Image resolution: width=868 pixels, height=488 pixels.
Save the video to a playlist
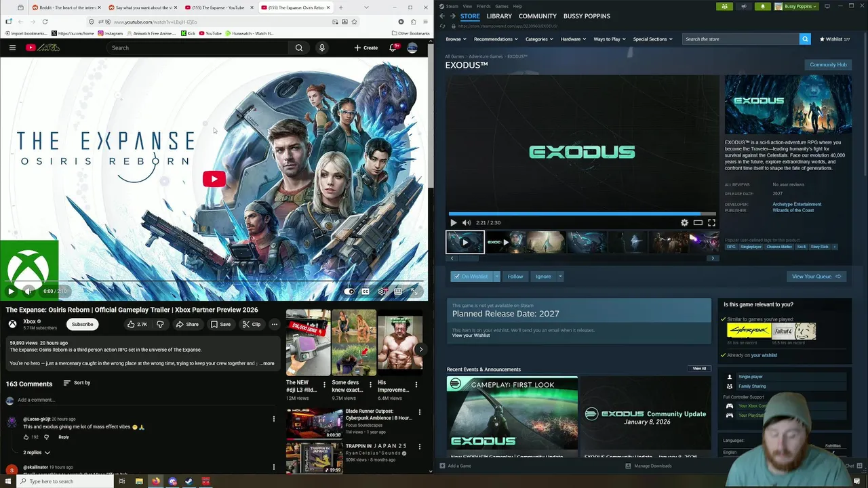point(220,324)
